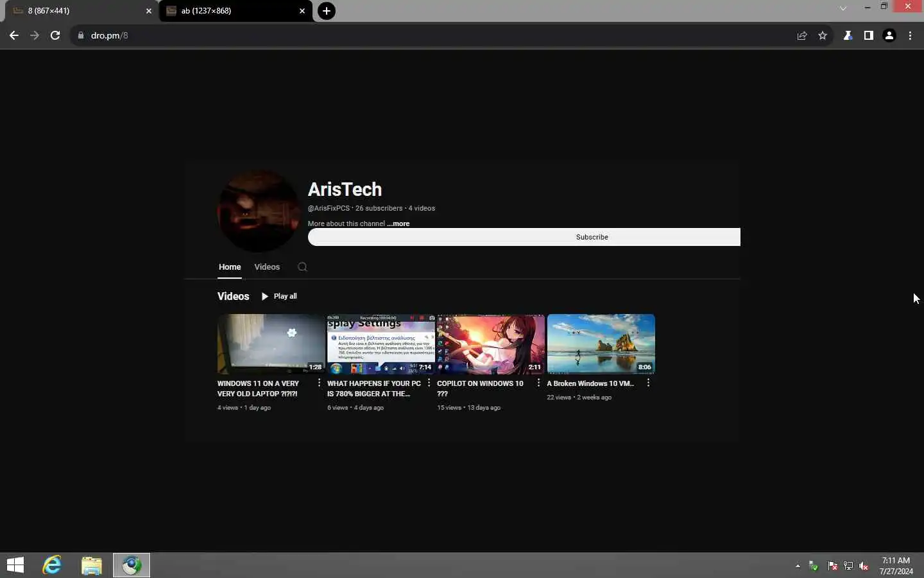Click the muted volume tray icon
Screen dimensions: 924x578
[864, 566]
